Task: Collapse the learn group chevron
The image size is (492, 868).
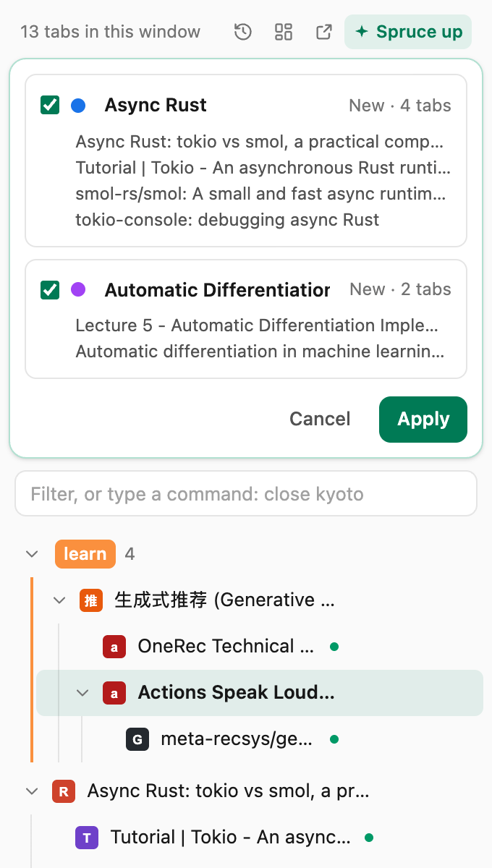Action: click(32, 554)
